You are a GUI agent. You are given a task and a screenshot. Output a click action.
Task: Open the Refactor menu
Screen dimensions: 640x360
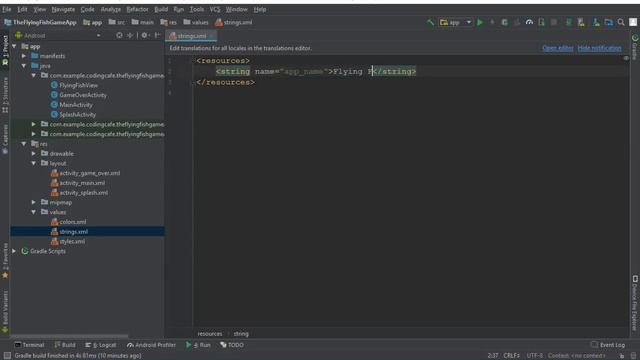[137, 9]
